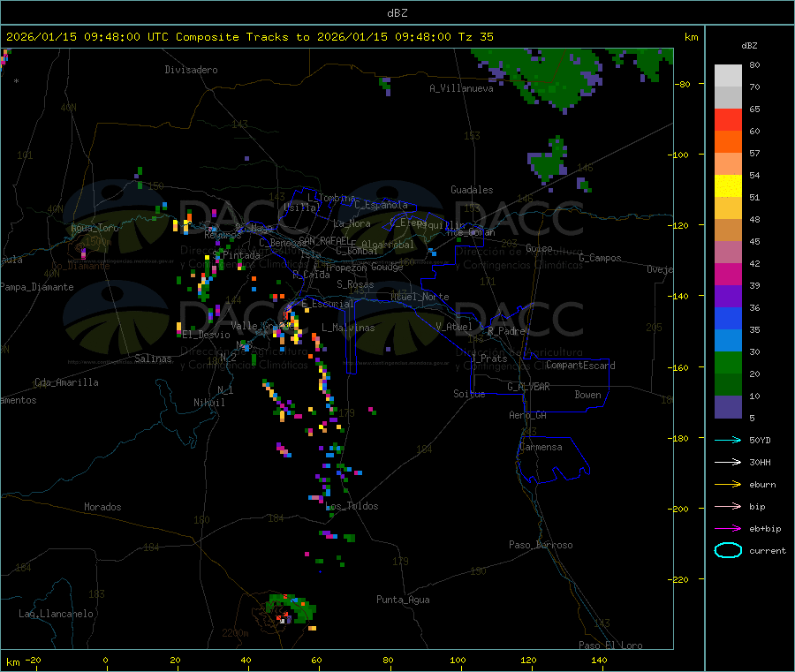
Task: Click the 'Guadales' map label
Action: 472,190
